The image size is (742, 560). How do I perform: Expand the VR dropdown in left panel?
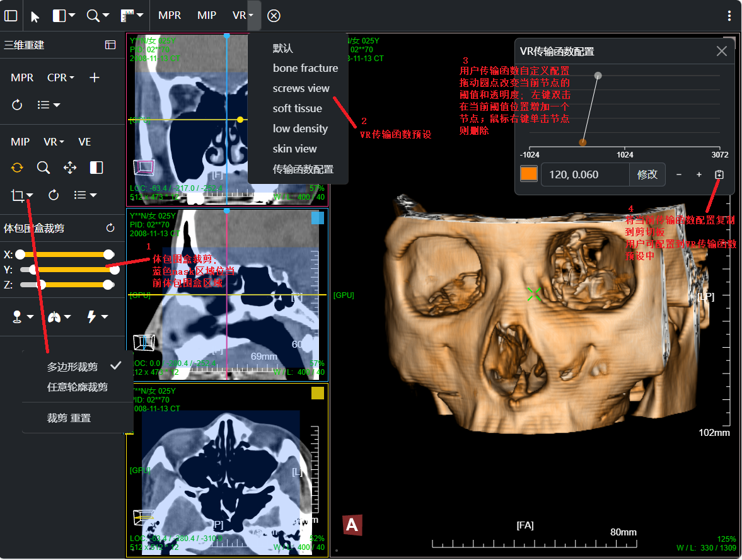point(54,142)
